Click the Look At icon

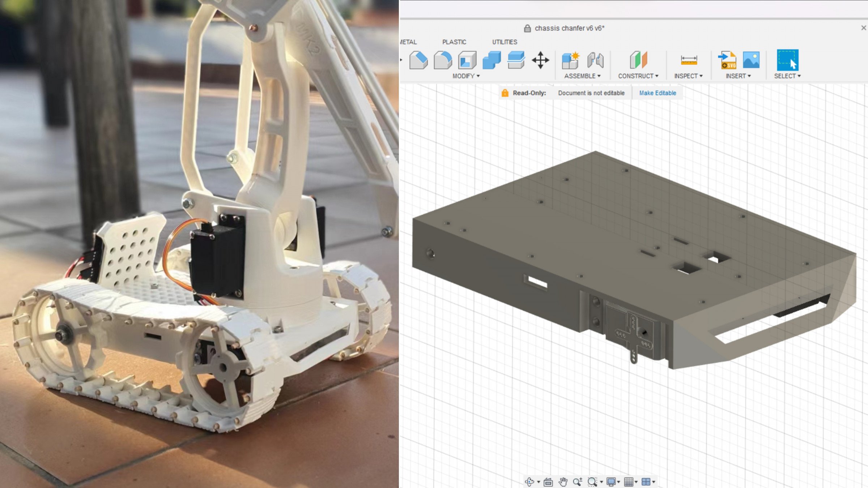pos(548,481)
